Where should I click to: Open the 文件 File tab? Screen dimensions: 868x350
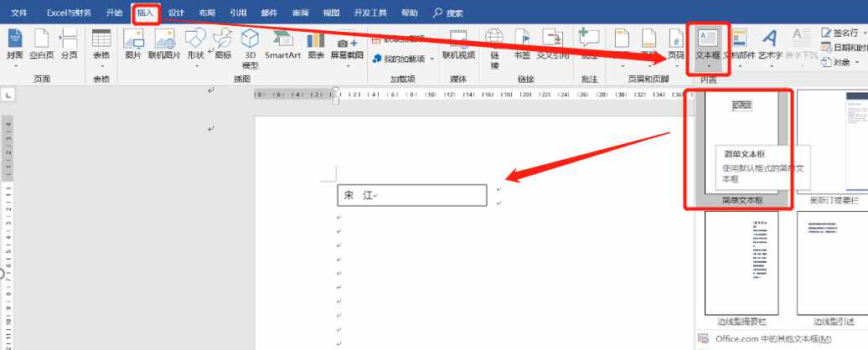pos(18,13)
